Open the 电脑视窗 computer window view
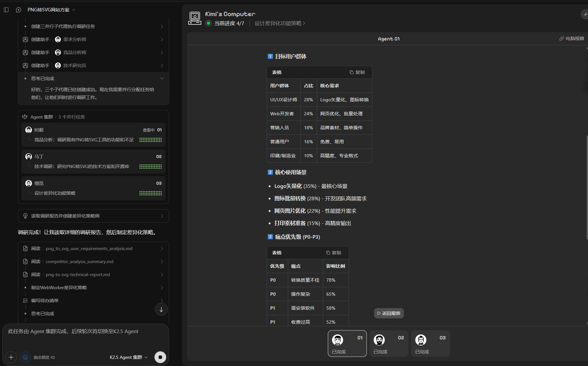This screenshot has height=366, width=588. (x=572, y=38)
